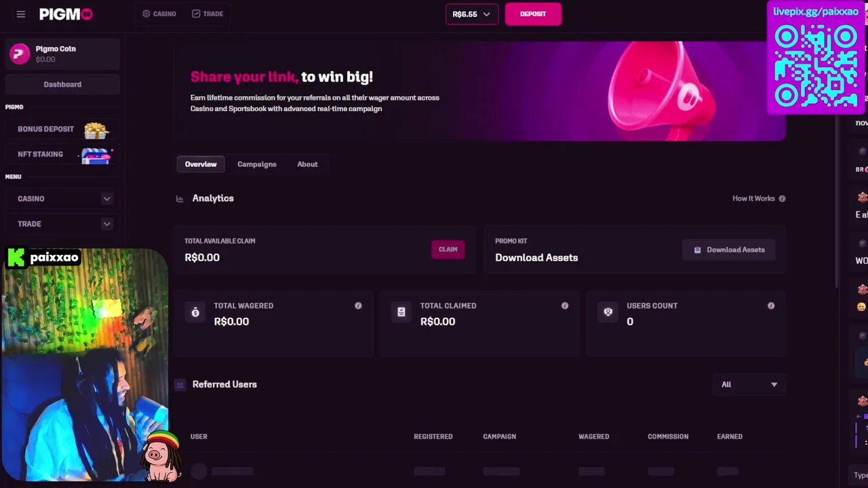Click the Pigmo Coin icon
Screen dimensions: 868x488
(20, 54)
